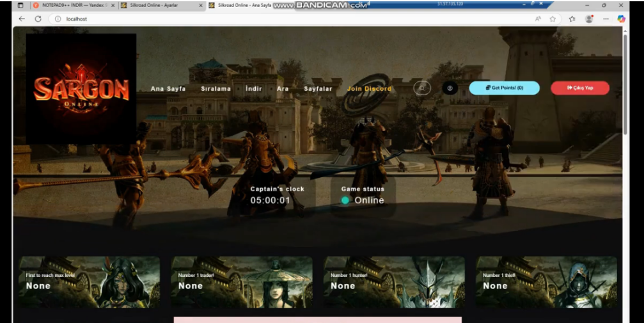Select the Game status label
This screenshot has height=323, width=644.
coord(363,189)
